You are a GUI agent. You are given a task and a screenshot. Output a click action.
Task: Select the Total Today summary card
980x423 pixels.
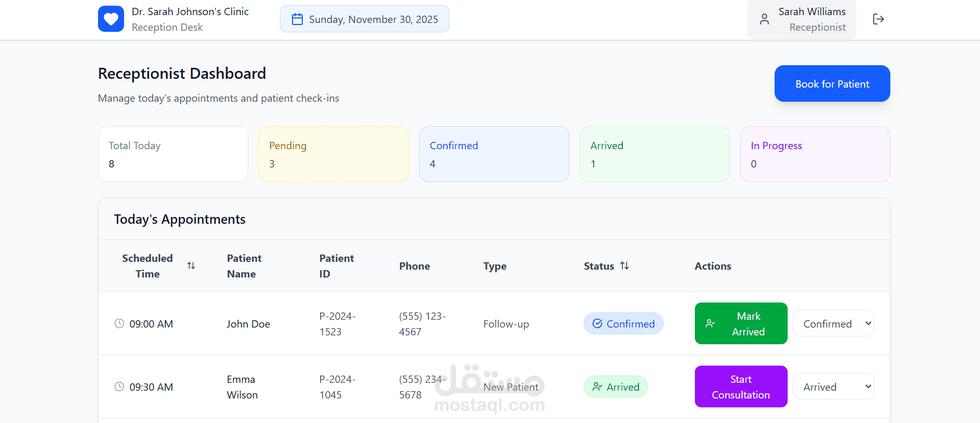coord(173,154)
